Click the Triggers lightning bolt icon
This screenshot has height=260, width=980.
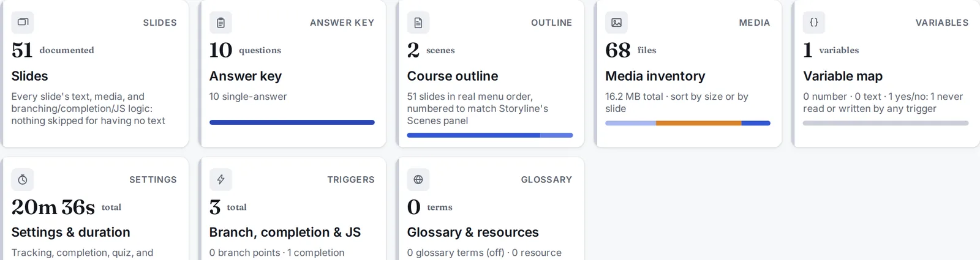coord(221,180)
